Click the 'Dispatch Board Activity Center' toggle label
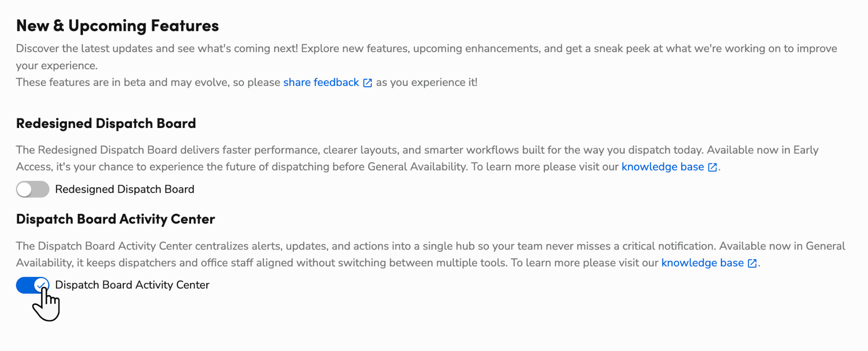Viewport: 868px width, 351px height. (132, 285)
